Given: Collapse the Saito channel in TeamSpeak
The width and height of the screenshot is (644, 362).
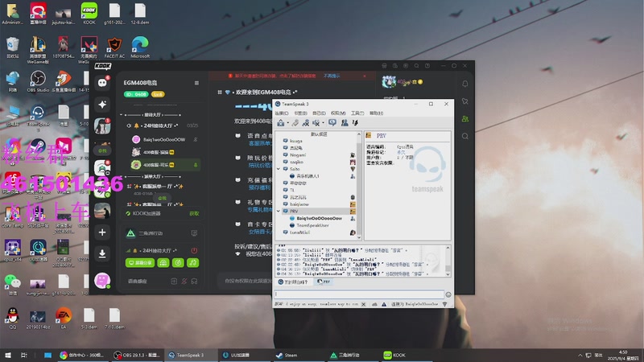Looking at the screenshot, I should tap(279, 169).
